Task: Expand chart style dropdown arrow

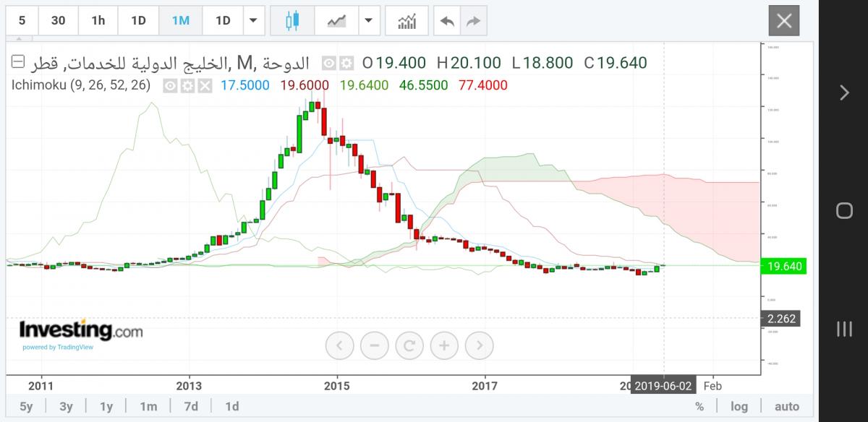Action: (369, 20)
